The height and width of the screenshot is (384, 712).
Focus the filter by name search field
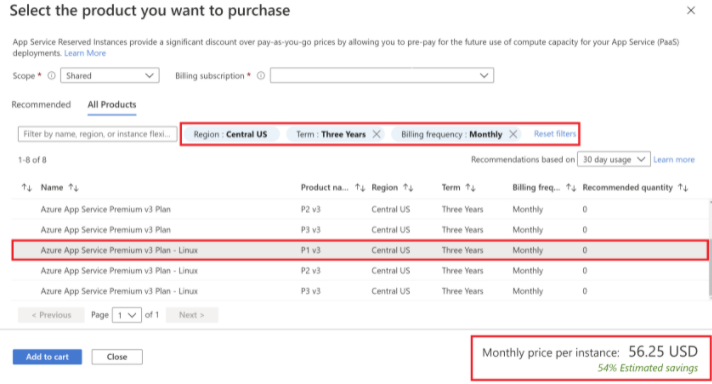click(97, 134)
